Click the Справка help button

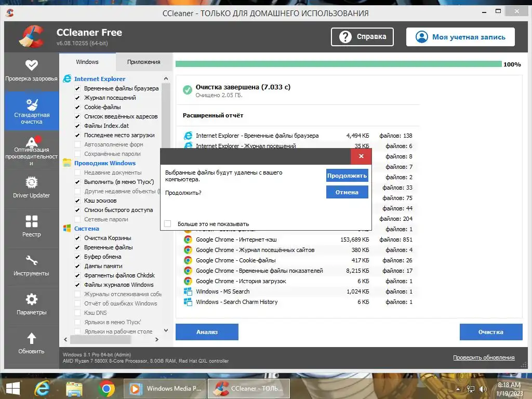click(362, 37)
